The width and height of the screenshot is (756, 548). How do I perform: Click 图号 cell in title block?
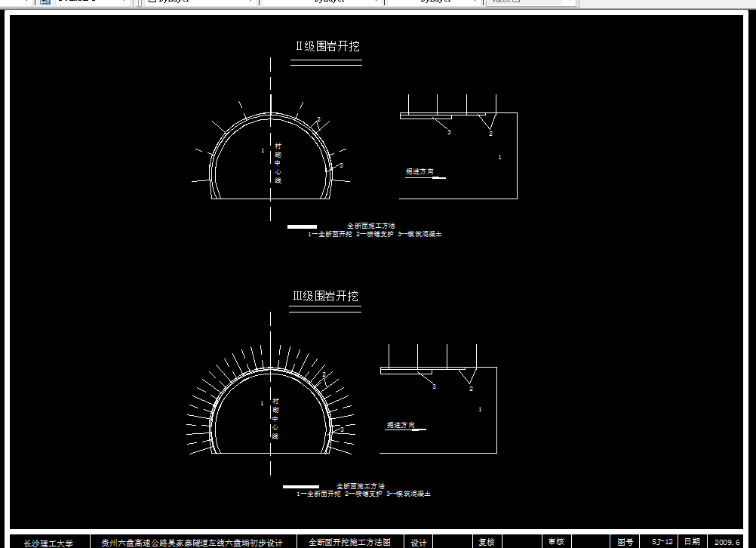coord(625,542)
